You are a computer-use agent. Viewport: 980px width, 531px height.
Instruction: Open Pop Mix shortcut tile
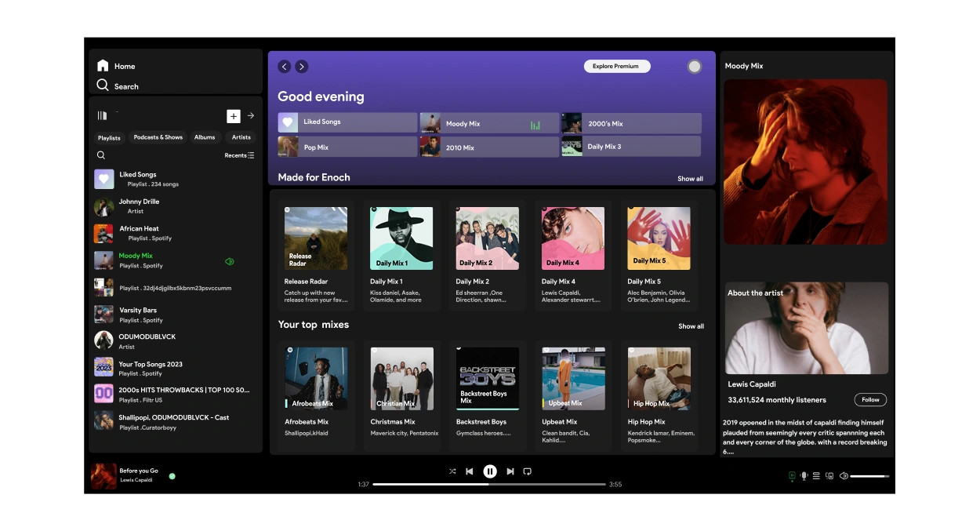coord(347,147)
